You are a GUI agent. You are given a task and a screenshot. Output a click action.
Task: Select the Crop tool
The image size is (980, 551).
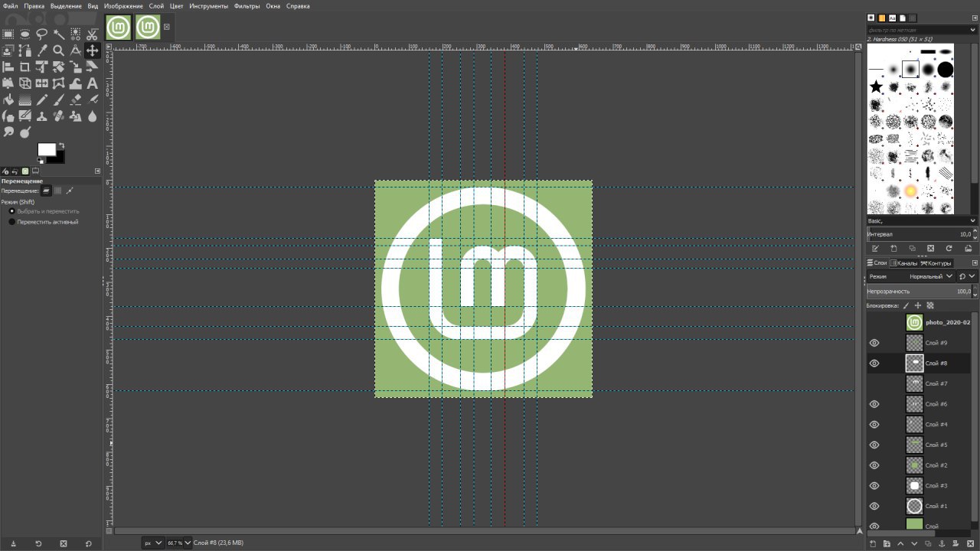click(25, 67)
